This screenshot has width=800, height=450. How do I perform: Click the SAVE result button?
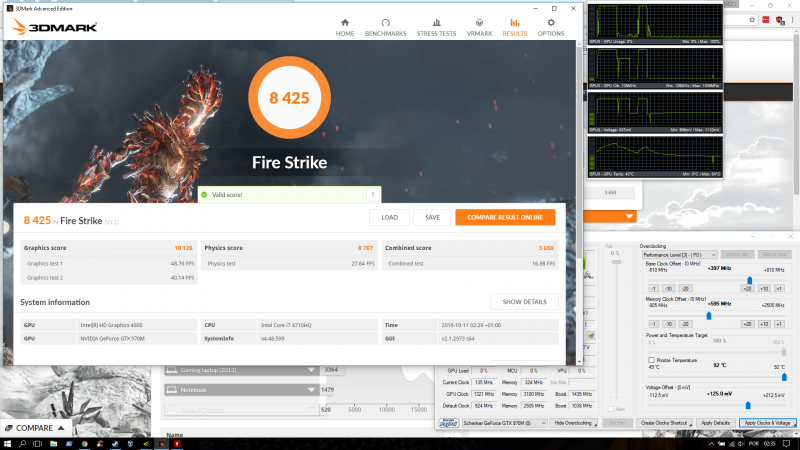tap(432, 217)
